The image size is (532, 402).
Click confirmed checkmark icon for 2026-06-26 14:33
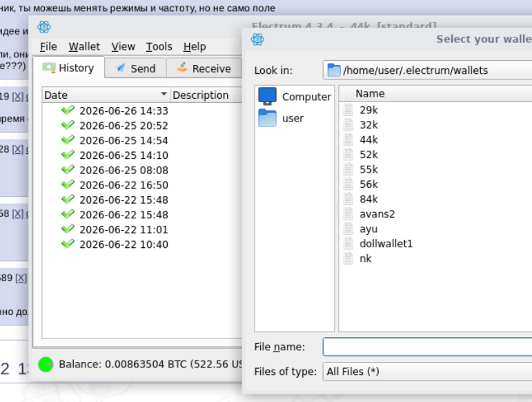click(x=68, y=110)
